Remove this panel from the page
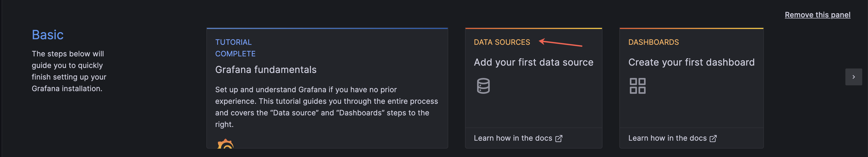The image size is (868, 157). [817, 15]
